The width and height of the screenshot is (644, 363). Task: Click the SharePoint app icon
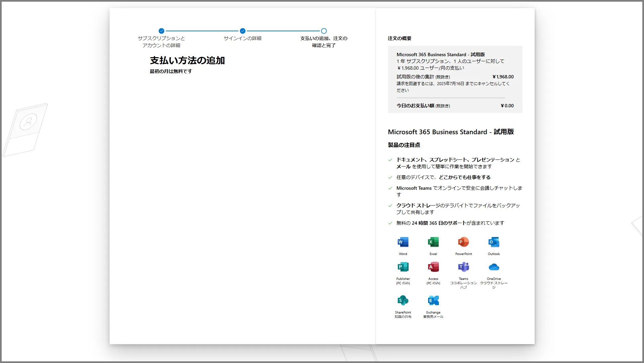pos(403,300)
